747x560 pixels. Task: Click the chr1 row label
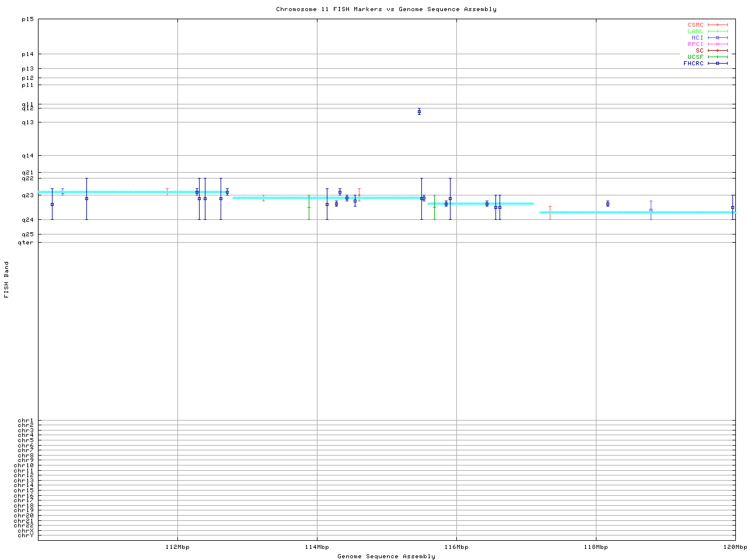pyautogui.click(x=26, y=421)
